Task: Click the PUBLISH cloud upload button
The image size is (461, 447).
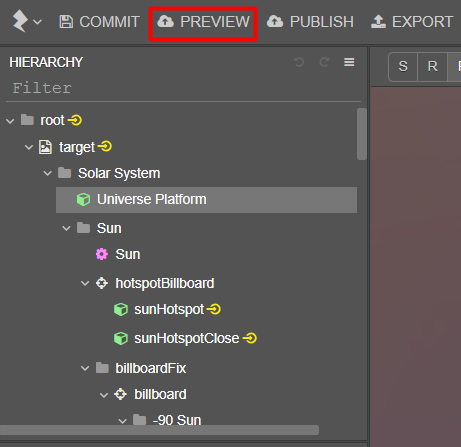Action: 310,22
